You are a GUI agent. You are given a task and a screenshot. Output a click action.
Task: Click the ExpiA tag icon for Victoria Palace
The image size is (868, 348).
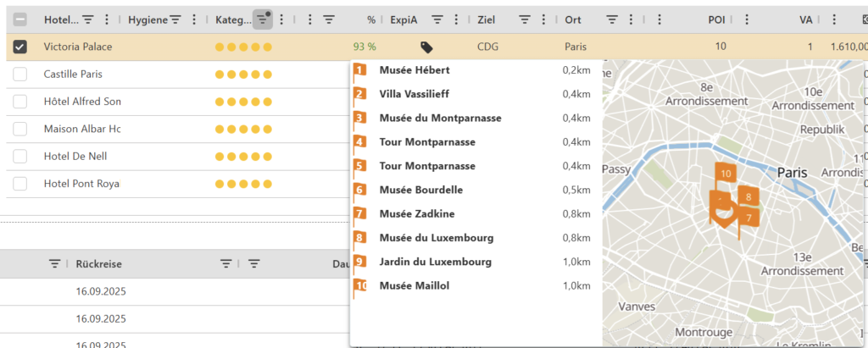pyautogui.click(x=427, y=47)
